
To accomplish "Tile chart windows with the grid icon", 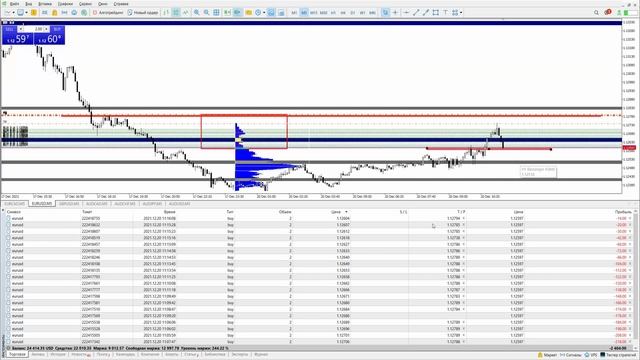I will pyautogui.click(x=216, y=13).
